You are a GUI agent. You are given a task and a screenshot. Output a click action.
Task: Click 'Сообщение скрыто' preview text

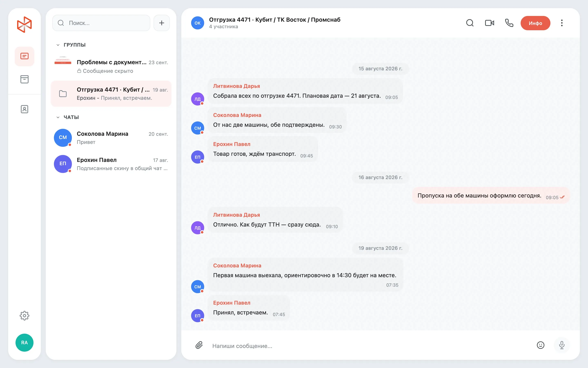(x=108, y=71)
